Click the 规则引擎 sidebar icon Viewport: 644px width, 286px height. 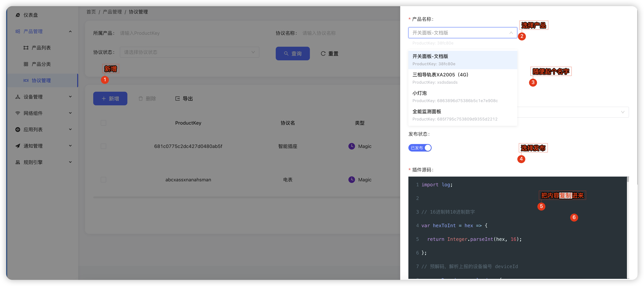[18, 162]
